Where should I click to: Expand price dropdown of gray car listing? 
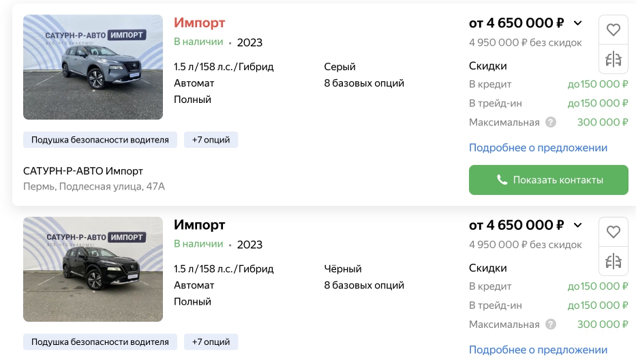578,23
